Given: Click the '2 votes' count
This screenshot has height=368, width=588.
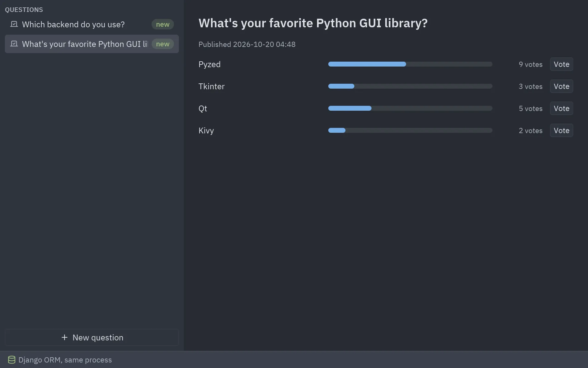Looking at the screenshot, I should tap(530, 131).
